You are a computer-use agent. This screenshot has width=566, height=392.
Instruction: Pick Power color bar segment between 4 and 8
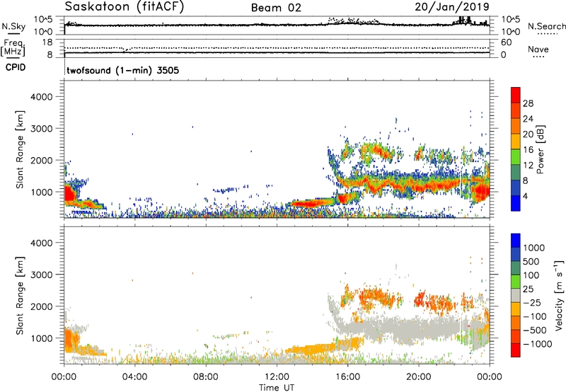[516, 188]
